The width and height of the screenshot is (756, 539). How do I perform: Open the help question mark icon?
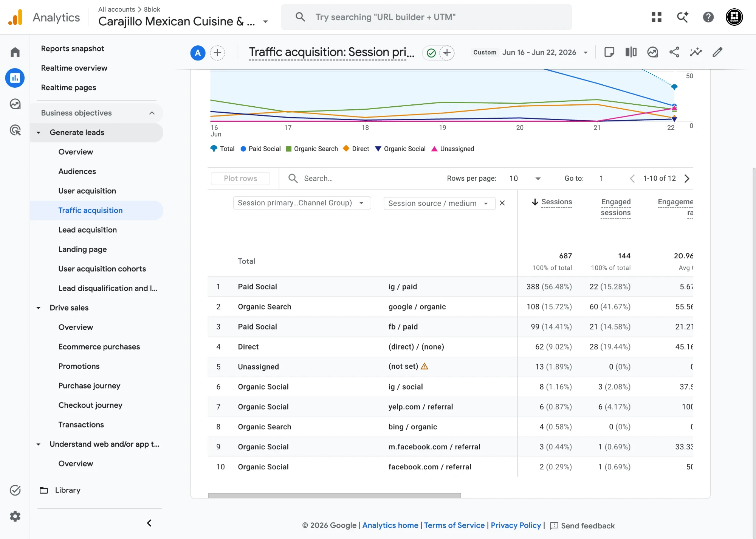pos(708,17)
